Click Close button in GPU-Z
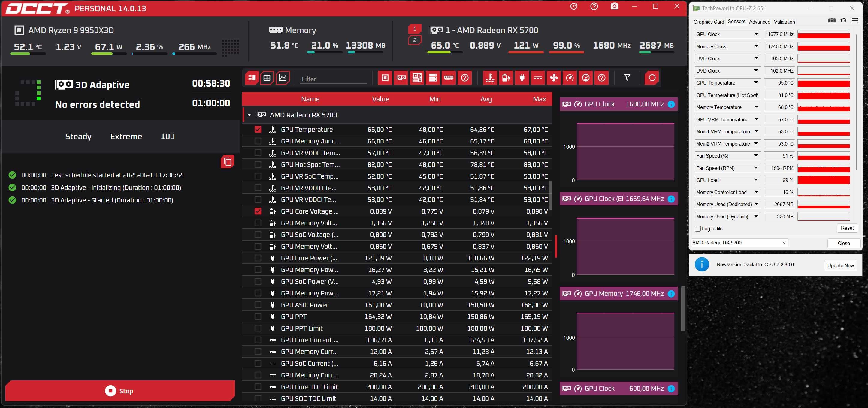This screenshot has height=408, width=868. coord(843,243)
